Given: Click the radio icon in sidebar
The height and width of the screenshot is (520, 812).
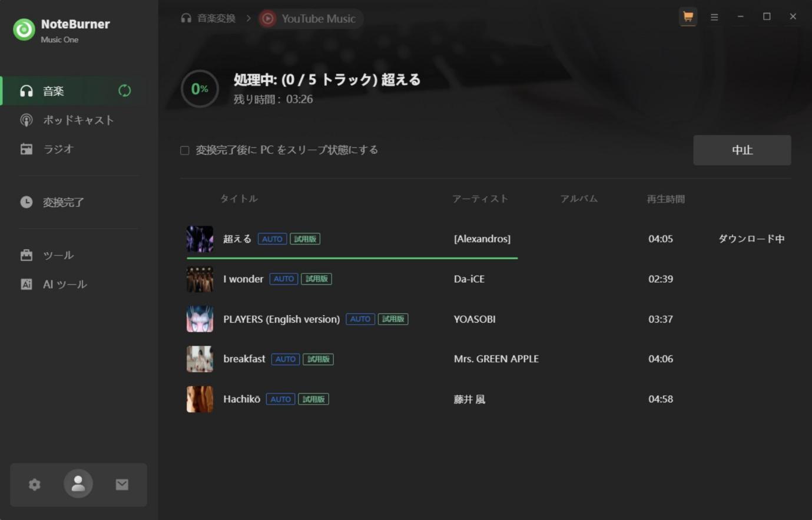Looking at the screenshot, I should pyautogui.click(x=26, y=149).
